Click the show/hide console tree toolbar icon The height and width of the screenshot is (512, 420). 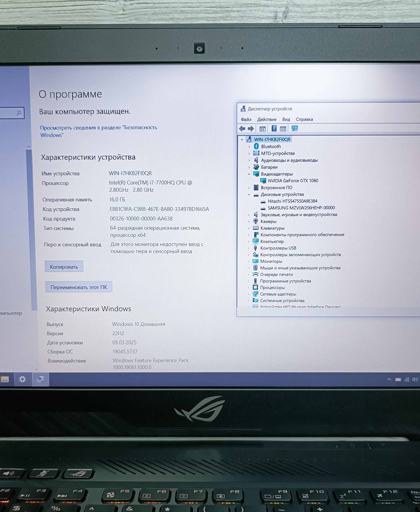tap(262, 129)
